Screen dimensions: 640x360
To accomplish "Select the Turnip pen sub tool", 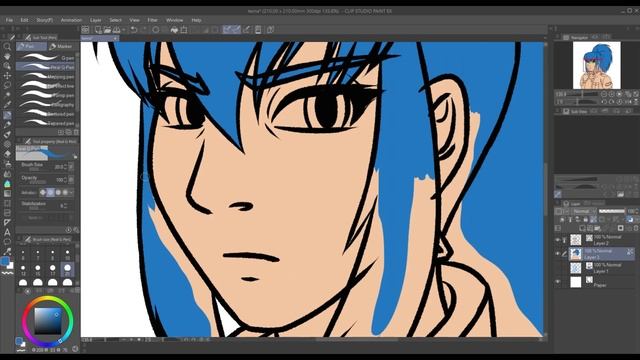I will click(x=46, y=95).
